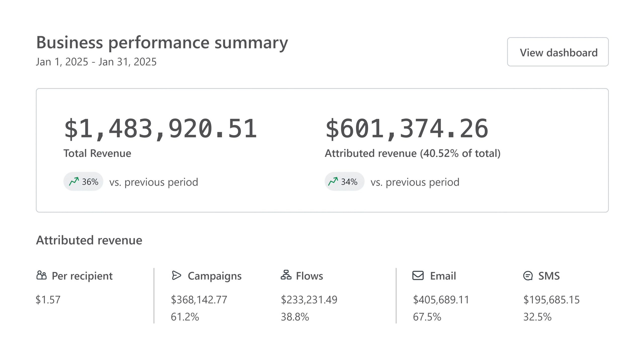
Task: Click the Per recipient value $1.57
Action: (x=48, y=300)
